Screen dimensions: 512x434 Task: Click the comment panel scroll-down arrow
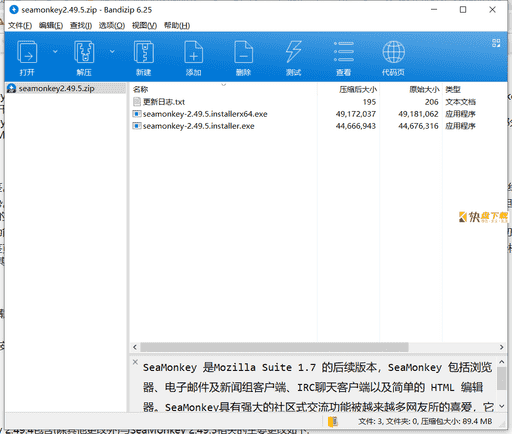[x=502, y=406]
